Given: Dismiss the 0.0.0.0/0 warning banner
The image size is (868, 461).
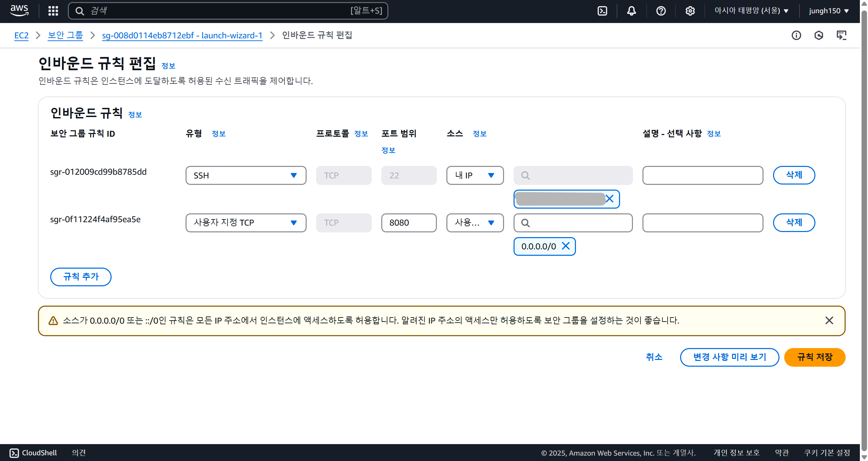Looking at the screenshot, I should tap(829, 321).
